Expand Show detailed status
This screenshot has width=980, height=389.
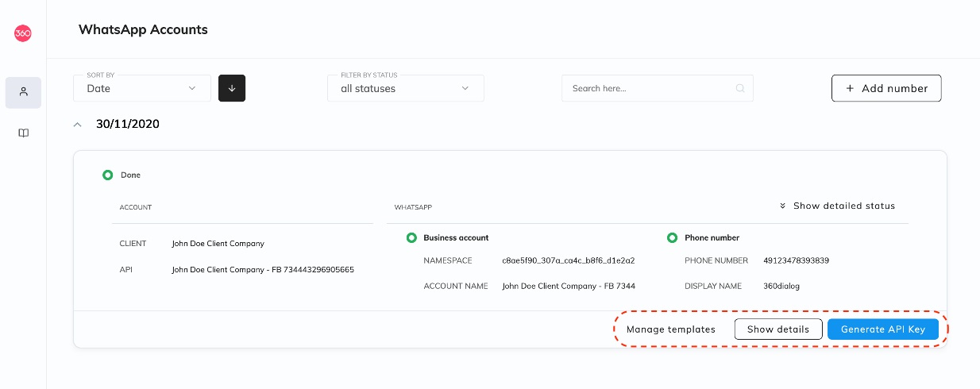pos(837,206)
